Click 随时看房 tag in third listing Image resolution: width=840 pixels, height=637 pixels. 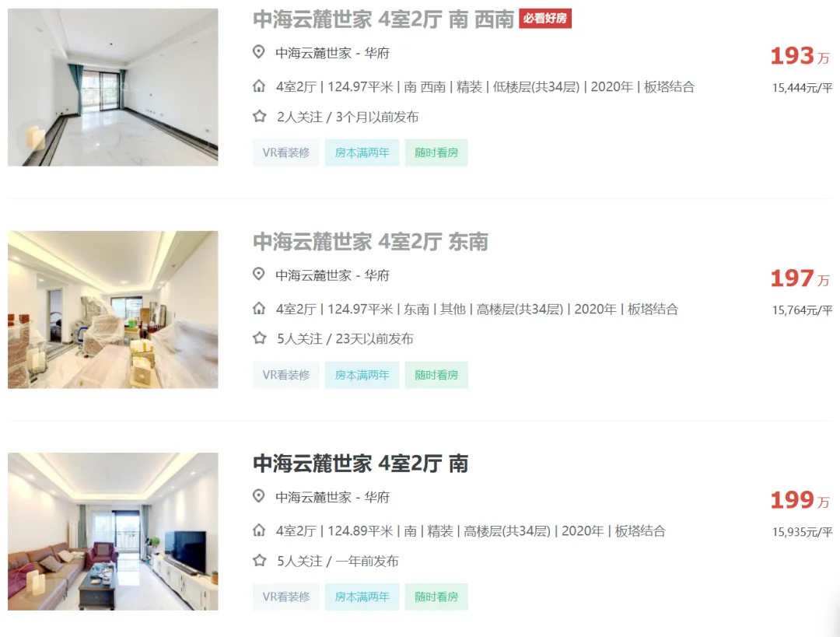pos(436,597)
